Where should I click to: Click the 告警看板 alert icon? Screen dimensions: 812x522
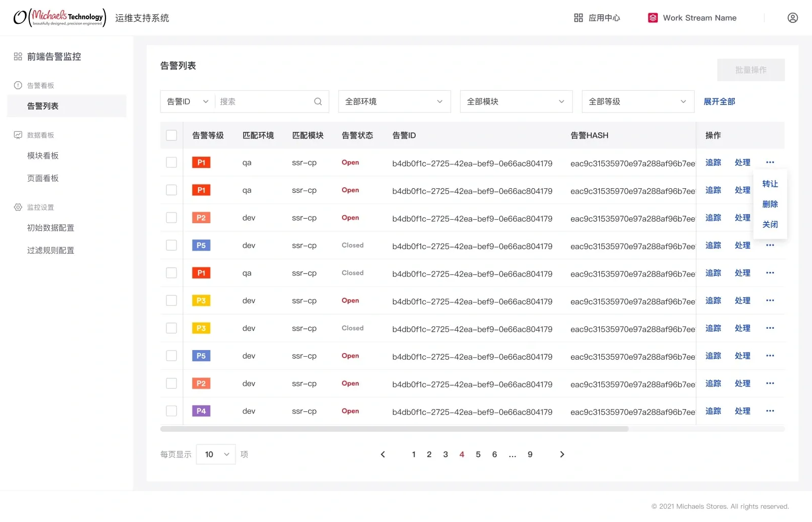[18, 85]
